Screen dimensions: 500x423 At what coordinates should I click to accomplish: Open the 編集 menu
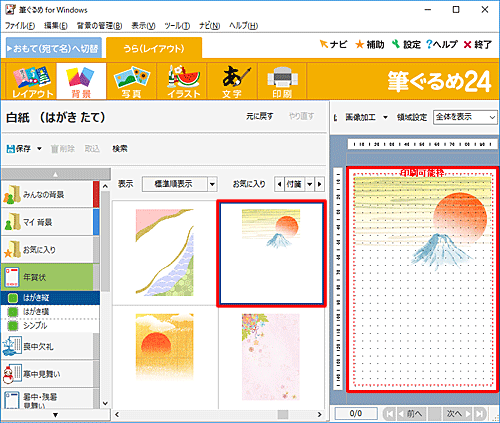[x=56, y=26]
